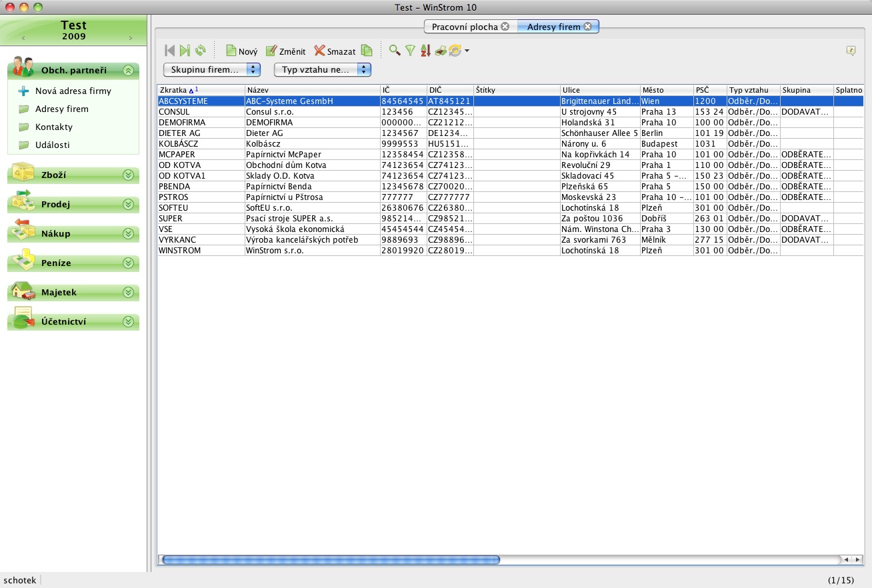
Task: Create a new record with Nový
Action: (241, 51)
